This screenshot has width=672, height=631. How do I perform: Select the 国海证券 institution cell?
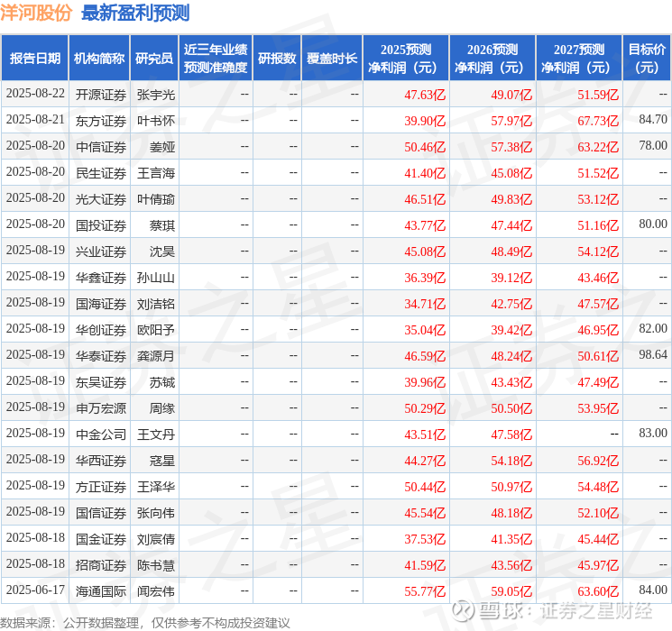coord(101,304)
